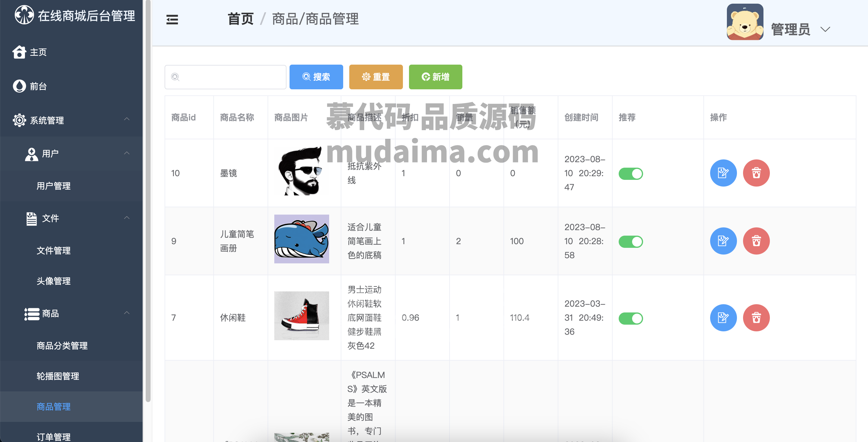Collapse the 系统管理 menu chevron
This screenshot has height=442, width=868.
127,119
